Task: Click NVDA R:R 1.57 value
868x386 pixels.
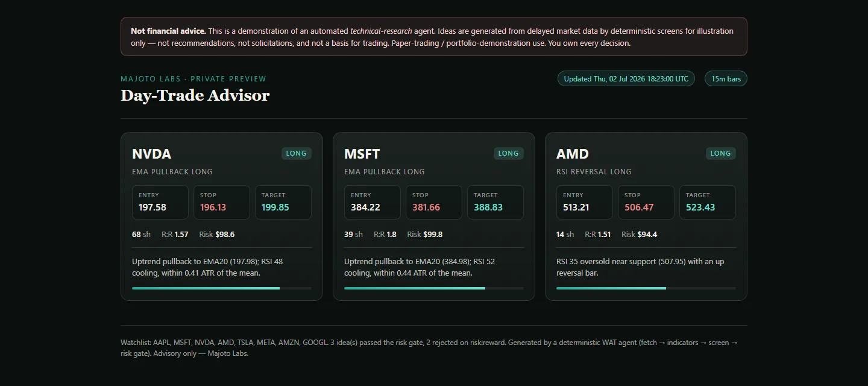Action: pos(175,234)
